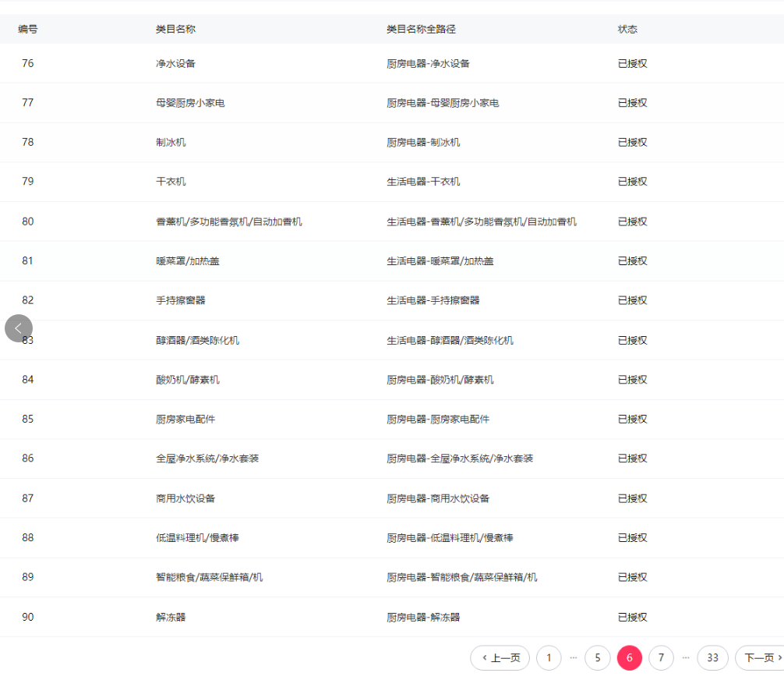Viewport: 784px width, 687px height.
Task: Select the 酸奶机/酵素机 category name
Action: point(188,380)
